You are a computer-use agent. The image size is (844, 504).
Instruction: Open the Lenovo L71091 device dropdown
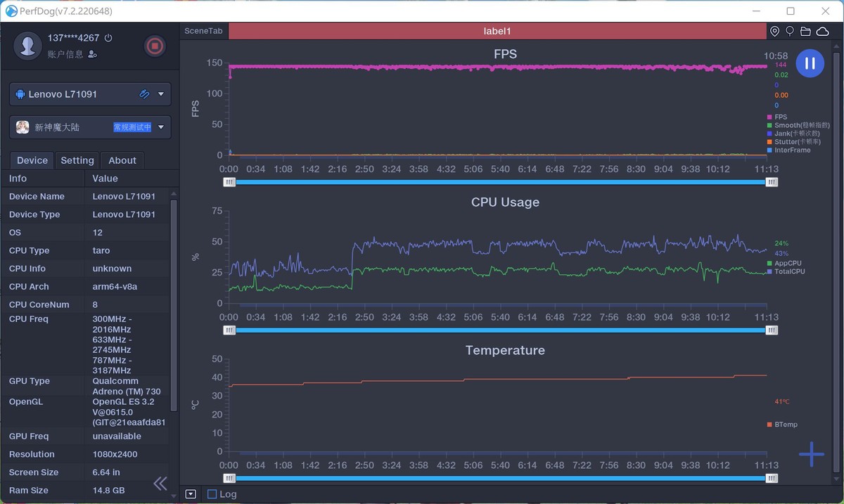tap(160, 94)
